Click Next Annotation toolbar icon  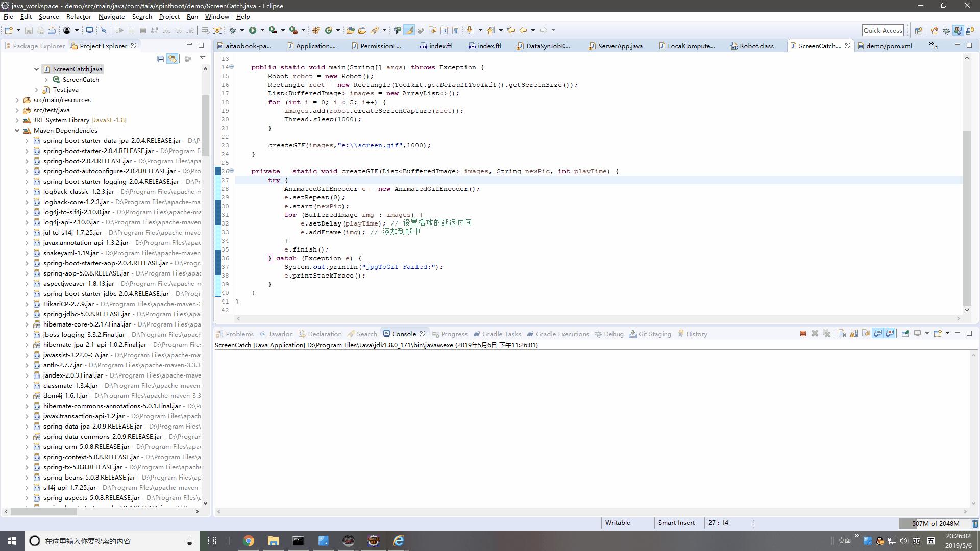pos(470,30)
